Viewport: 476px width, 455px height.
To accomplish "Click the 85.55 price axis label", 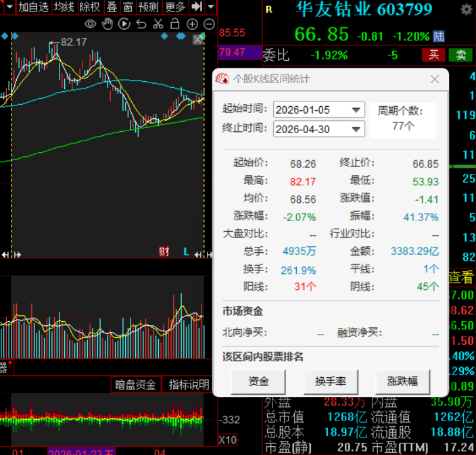I will coord(232,32).
